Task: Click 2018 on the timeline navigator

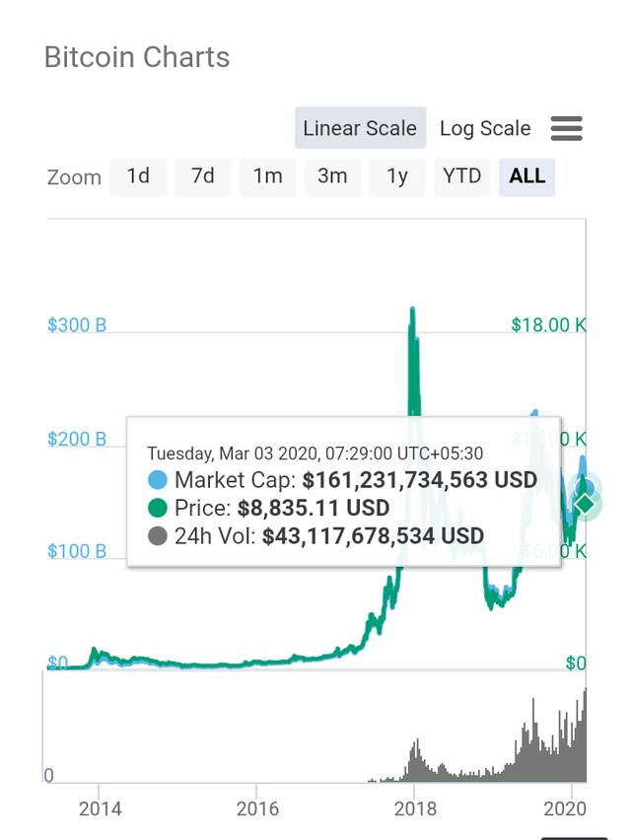Action: click(415, 808)
